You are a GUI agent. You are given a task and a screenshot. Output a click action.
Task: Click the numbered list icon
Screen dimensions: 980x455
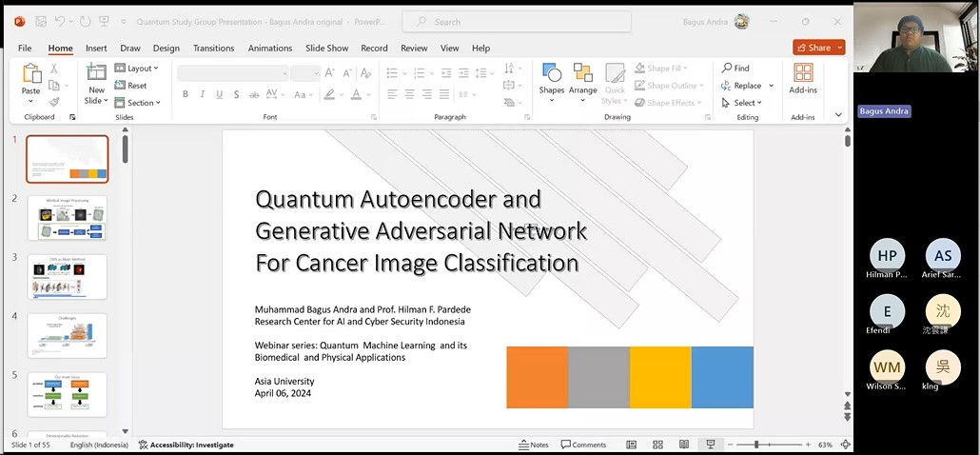[x=420, y=73]
